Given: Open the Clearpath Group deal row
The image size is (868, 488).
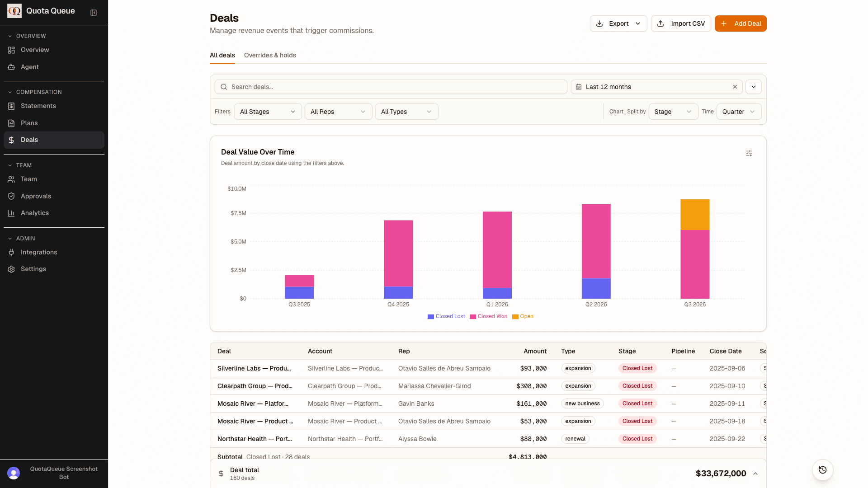Looking at the screenshot, I should (x=488, y=386).
